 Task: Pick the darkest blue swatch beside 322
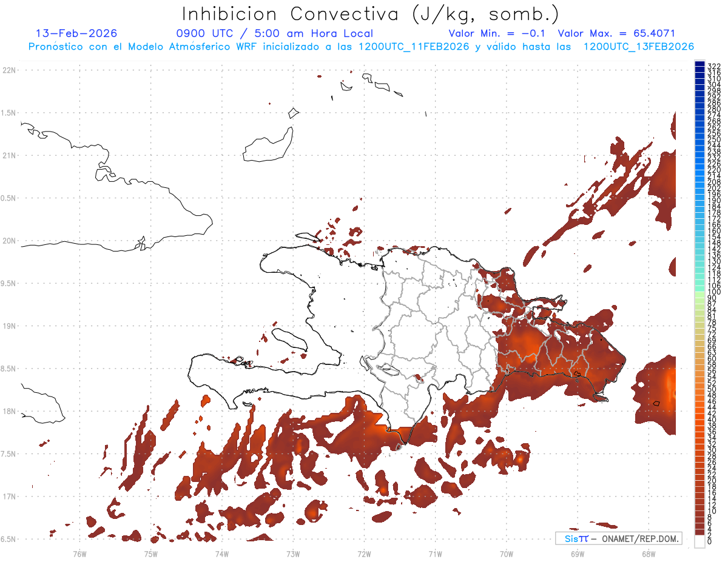[x=699, y=64]
